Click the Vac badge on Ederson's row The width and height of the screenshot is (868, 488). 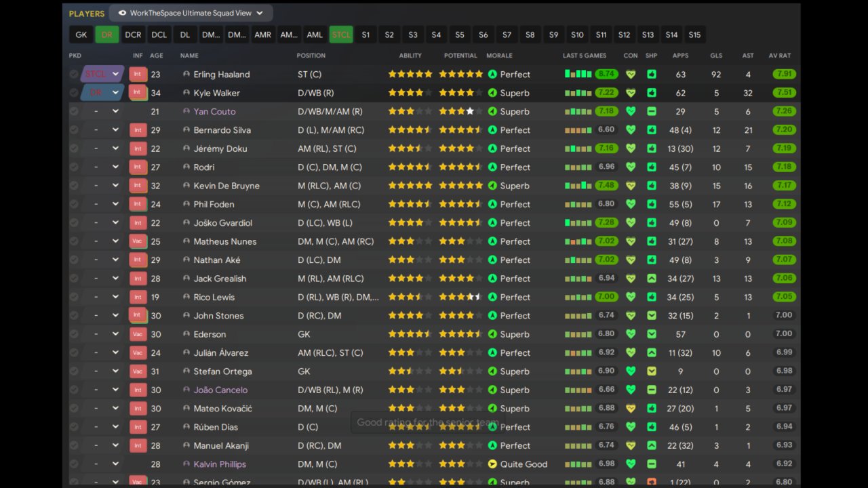pos(138,334)
